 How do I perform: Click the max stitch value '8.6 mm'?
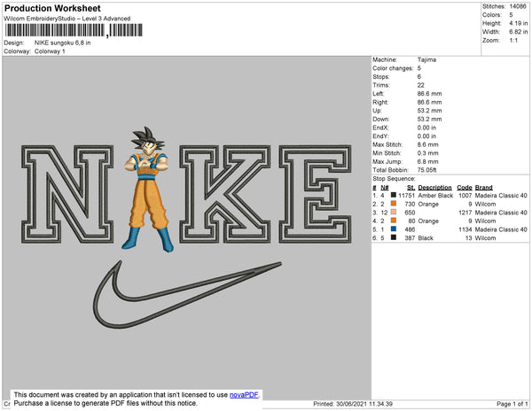428,144
